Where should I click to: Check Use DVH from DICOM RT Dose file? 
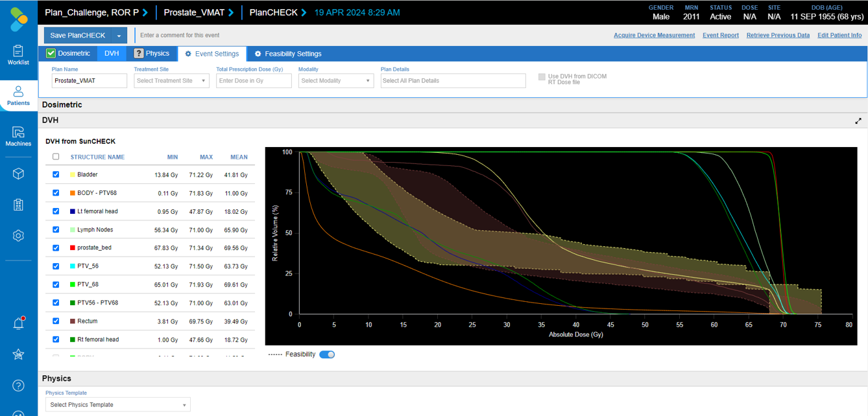pyautogui.click(x=542, y=77)
